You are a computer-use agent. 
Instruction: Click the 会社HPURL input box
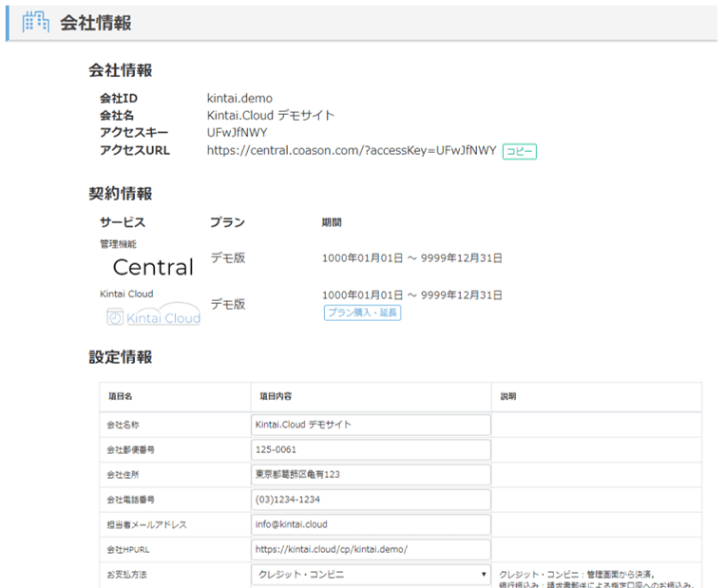click(x=371, y=549)
